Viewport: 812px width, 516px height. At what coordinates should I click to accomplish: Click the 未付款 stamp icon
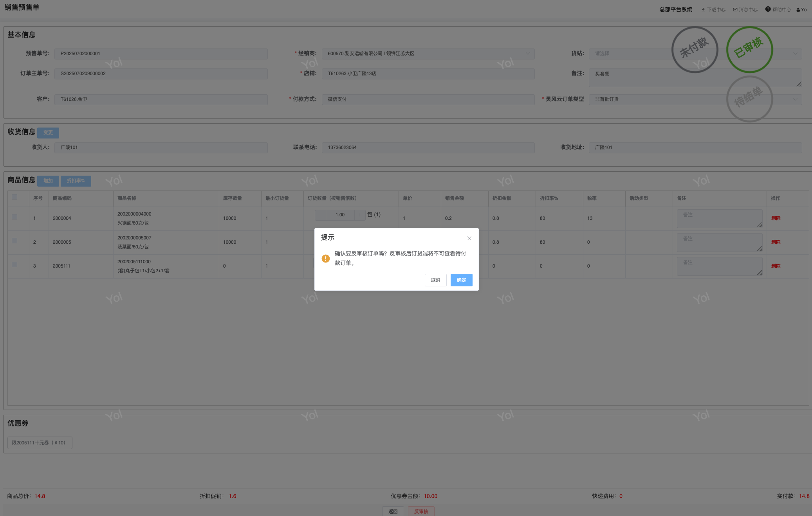click(x=695, y=50)
